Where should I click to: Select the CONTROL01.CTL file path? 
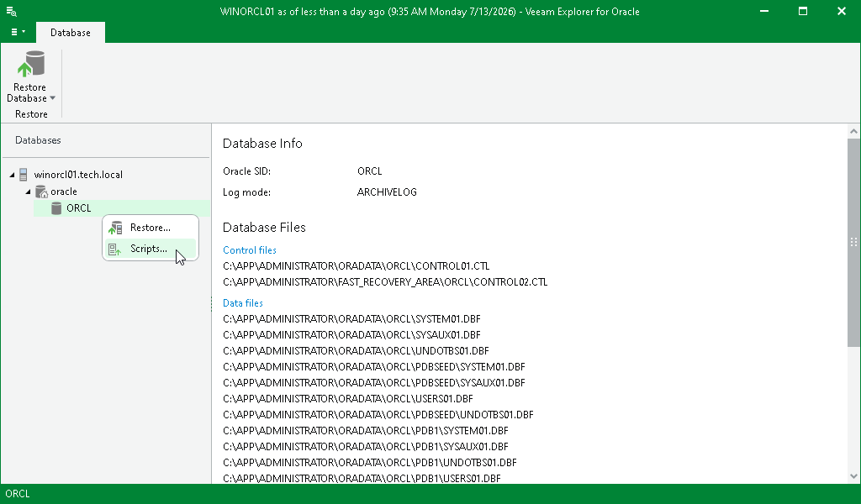point(357,266)
